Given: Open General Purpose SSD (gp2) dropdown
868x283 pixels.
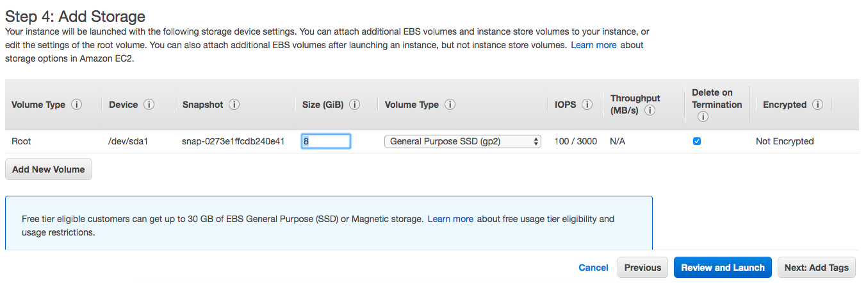Looking at the screenshot, I should 463,141.
